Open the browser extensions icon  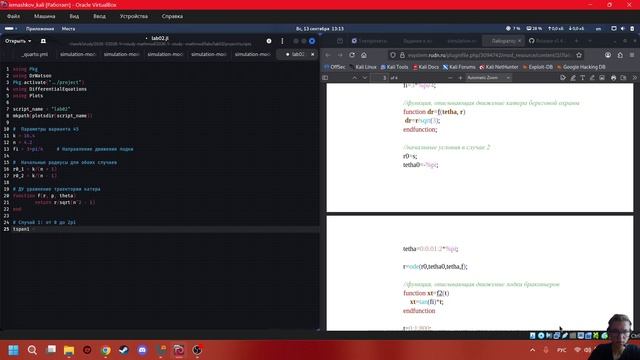coord(620,55)
